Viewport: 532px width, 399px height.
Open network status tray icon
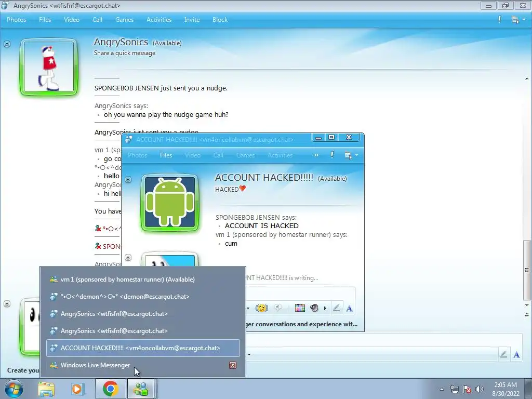(x=454, y=389)
